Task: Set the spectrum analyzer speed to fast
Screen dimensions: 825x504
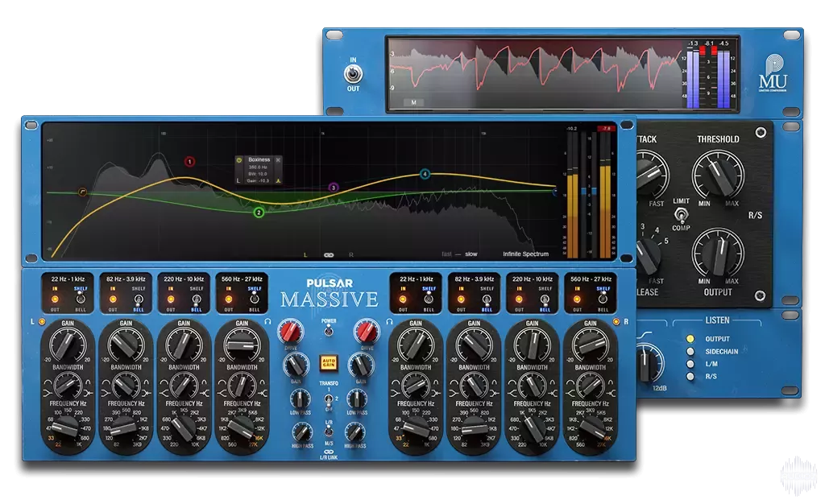Action: pyautogui.click(x=446, y=254)
